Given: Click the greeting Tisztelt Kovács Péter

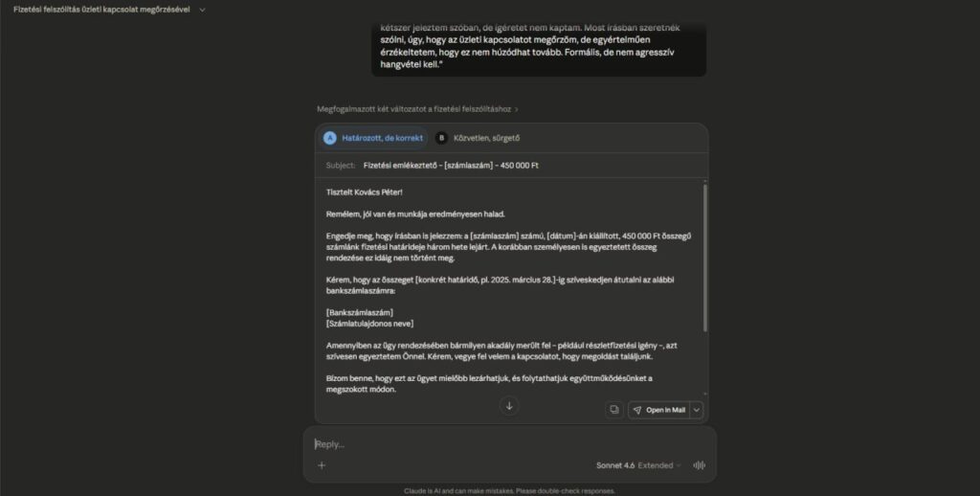Looking at the screenshot, I should (365, 192).
